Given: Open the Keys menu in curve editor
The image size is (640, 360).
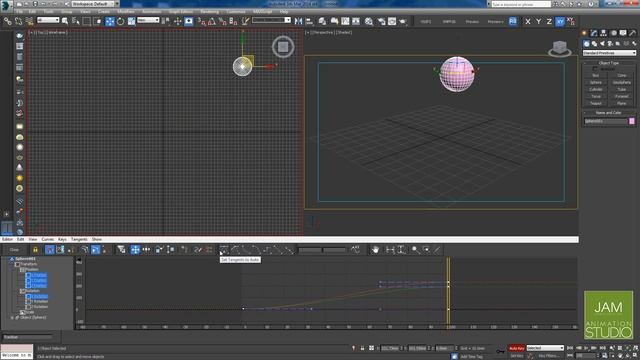Looking at the screenshot, I should tap(62, 239).
